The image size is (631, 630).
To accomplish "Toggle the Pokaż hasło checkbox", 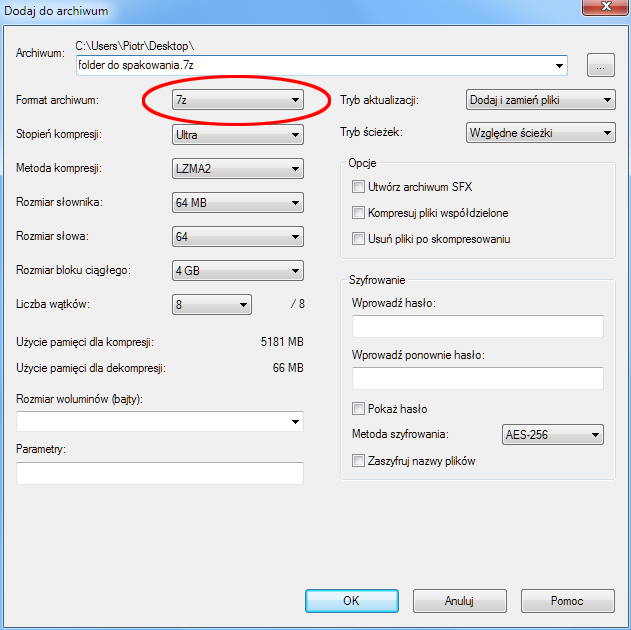I will coord(358,409).
